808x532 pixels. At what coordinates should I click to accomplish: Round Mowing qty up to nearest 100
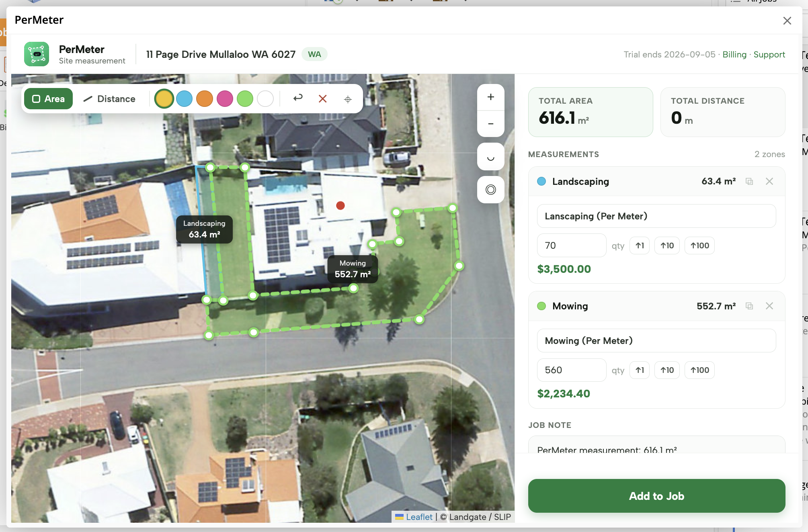(x=699, y=370)
